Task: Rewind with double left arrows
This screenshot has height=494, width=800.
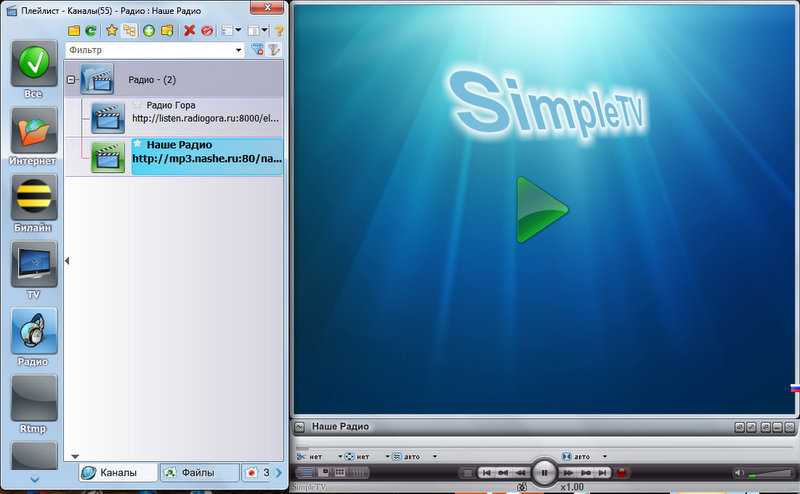Action: (x=521, y=473)
